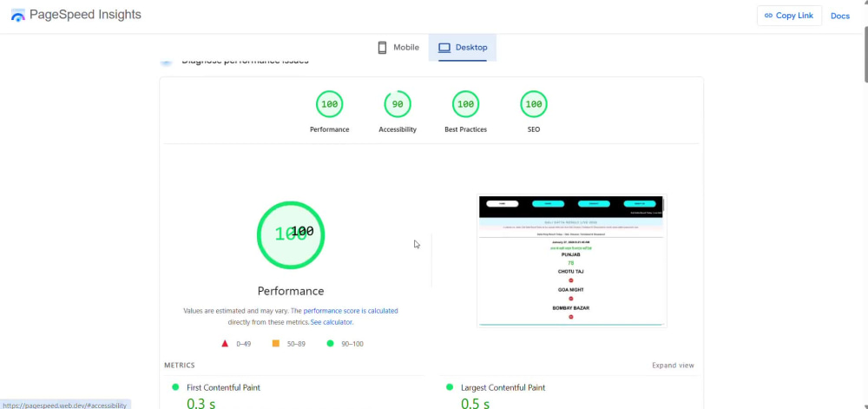Click the green dot beside Largest Contentful Paint
The image size is (868, 409).
450,387
